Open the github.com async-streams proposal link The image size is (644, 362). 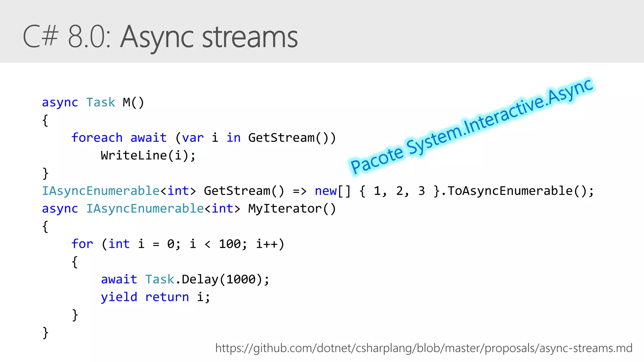424,348
